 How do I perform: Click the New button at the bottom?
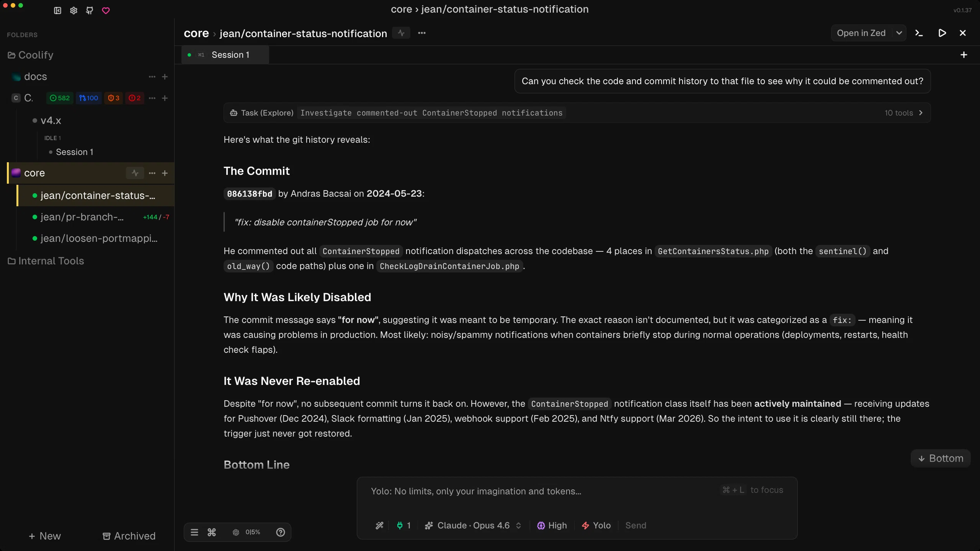pos(45,536)
